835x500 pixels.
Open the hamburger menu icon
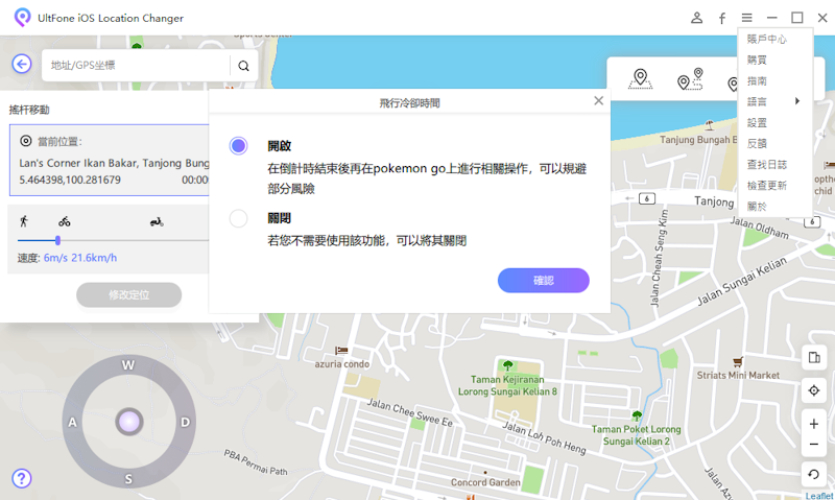747,18
